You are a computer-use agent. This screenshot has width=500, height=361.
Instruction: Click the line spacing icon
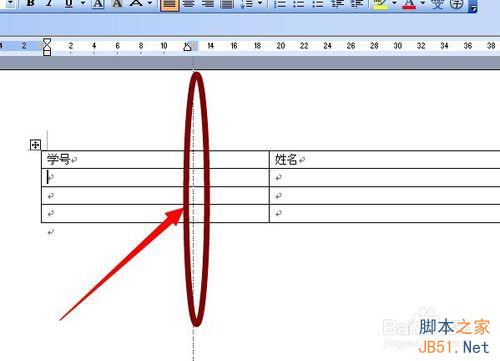click(247, 3)
